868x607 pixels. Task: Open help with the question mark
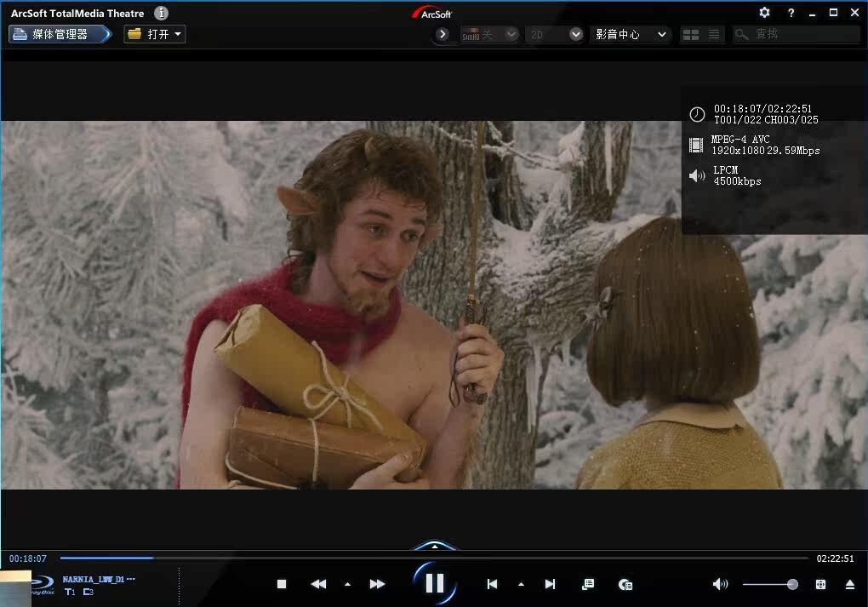[x=791, y=13]
